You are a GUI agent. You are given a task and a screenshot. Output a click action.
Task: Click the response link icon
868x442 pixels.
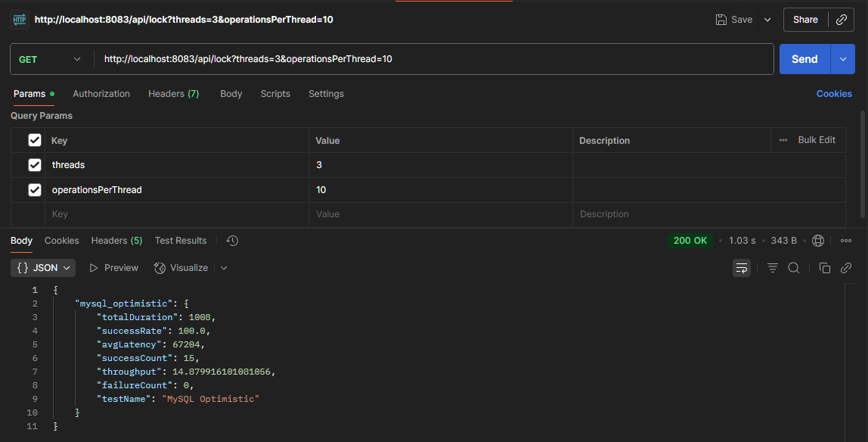(846, 268)
